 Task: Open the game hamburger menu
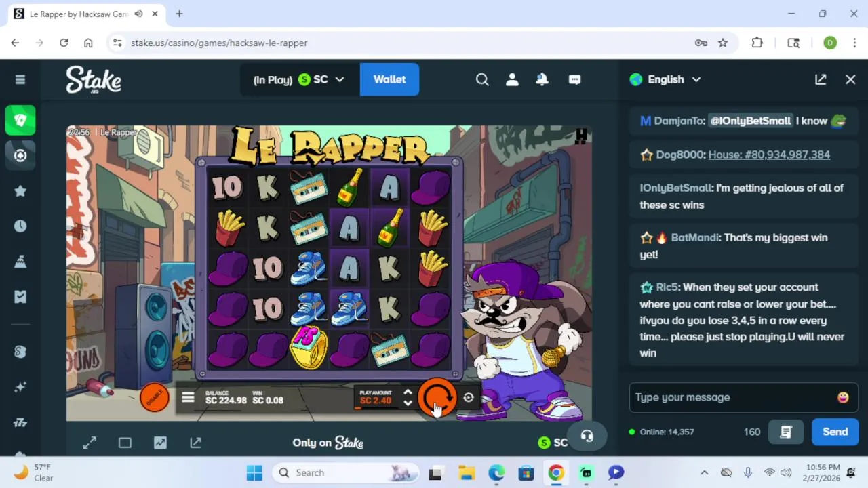point(188,399)
